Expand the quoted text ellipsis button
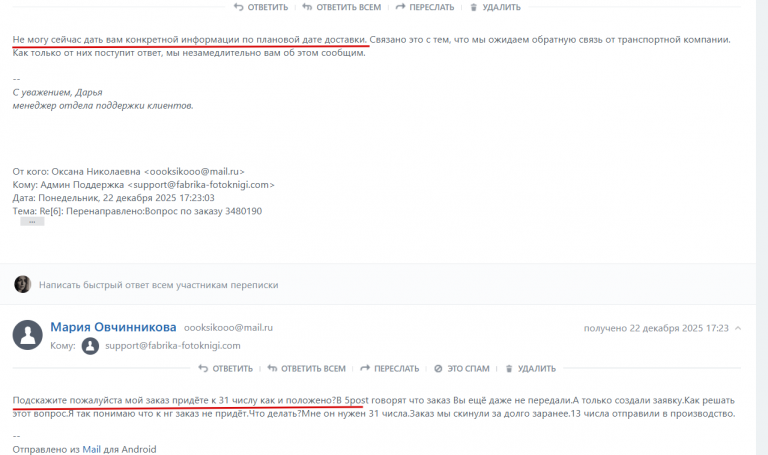 (x=32, y=222)
